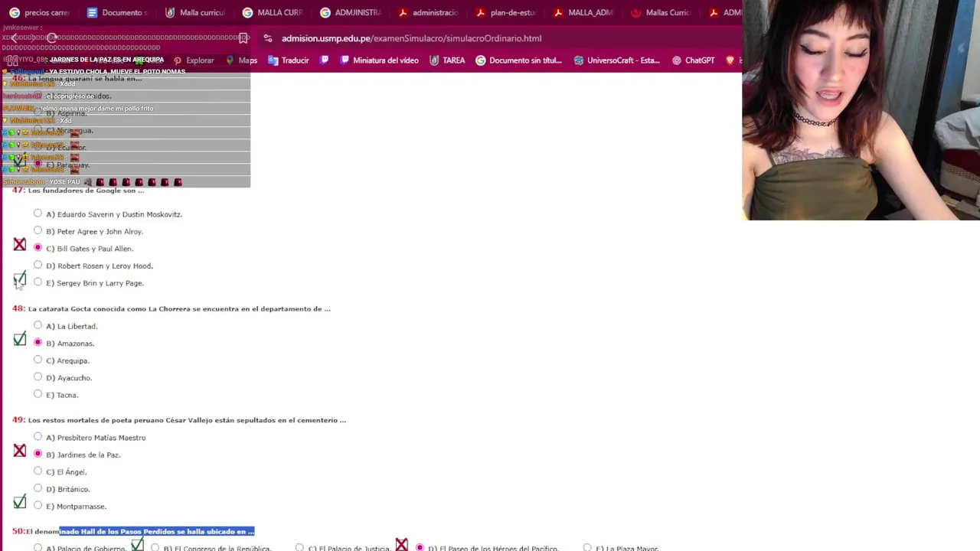Switch to the Malla curricul tab
Screen dimensions: 980x551
pos(195,12)
